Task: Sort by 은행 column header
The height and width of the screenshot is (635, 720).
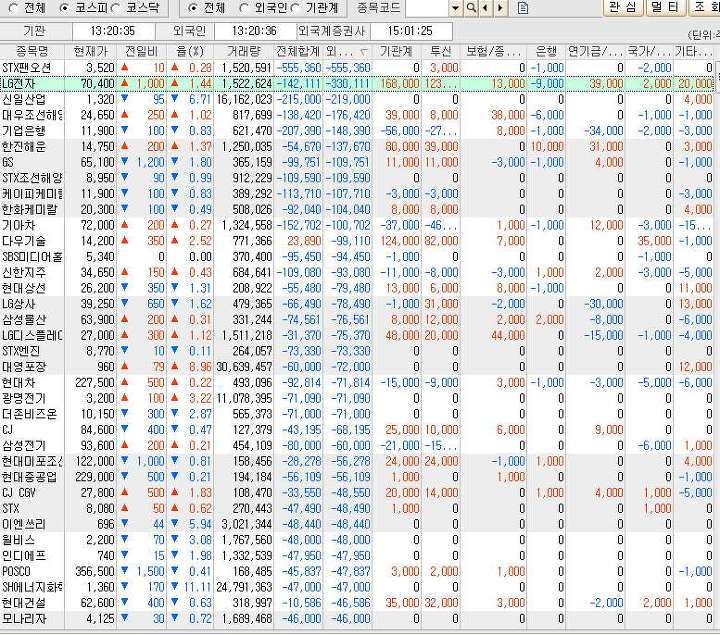Action: pos(546,51)
